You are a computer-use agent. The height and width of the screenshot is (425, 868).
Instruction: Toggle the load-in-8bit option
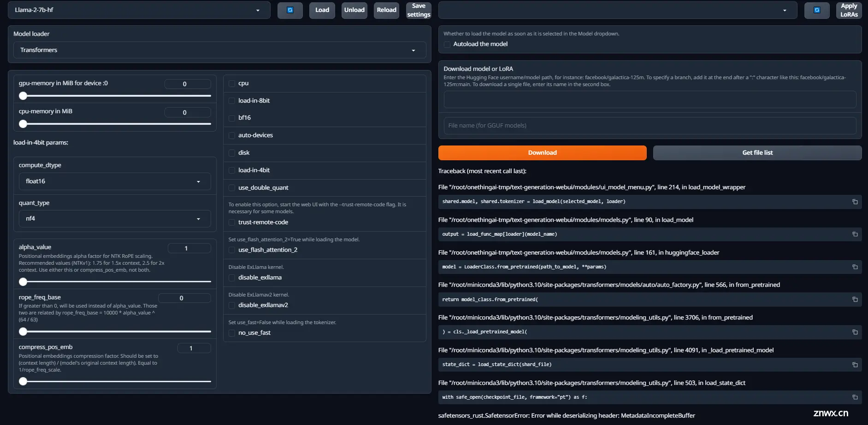click(232, 101)
